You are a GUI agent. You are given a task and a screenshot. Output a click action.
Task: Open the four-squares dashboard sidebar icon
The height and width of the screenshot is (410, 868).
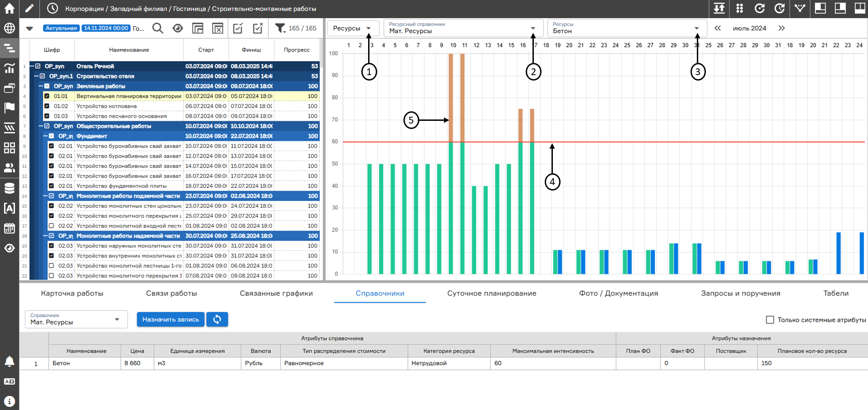click(9, 148)
